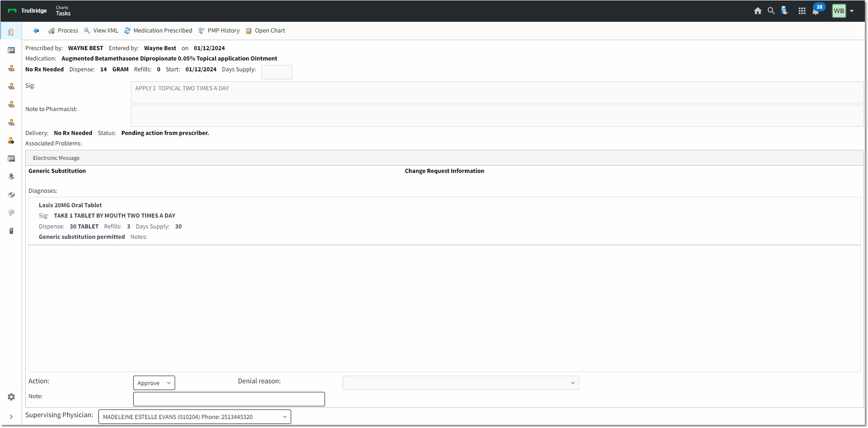Expand the sidebar with the chevron
The image size is (868, 428).
click(11, 417)
